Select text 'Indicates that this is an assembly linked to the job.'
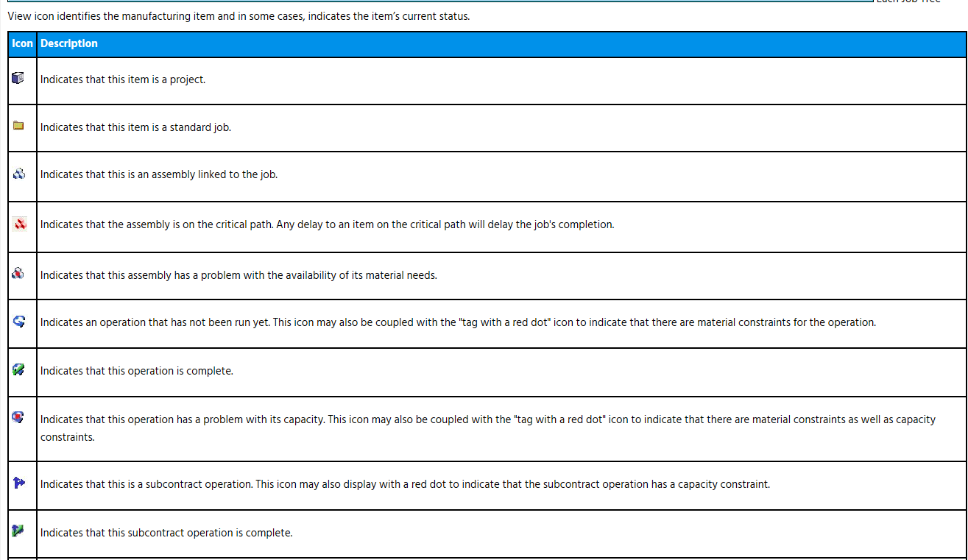The width and height of the screenshot is (968, 560). 159,175
